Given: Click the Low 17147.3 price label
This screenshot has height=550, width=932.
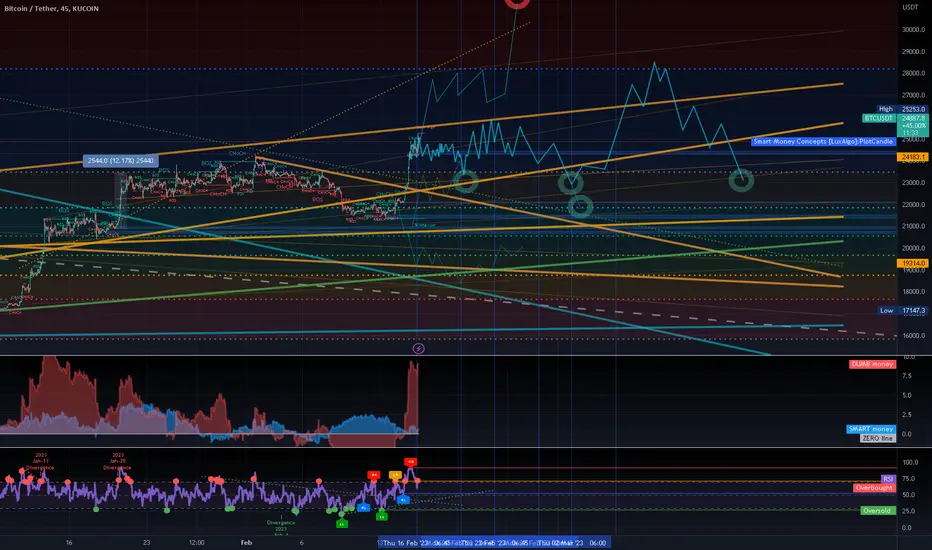Looking at the screenshot, I should click(903, 310).
